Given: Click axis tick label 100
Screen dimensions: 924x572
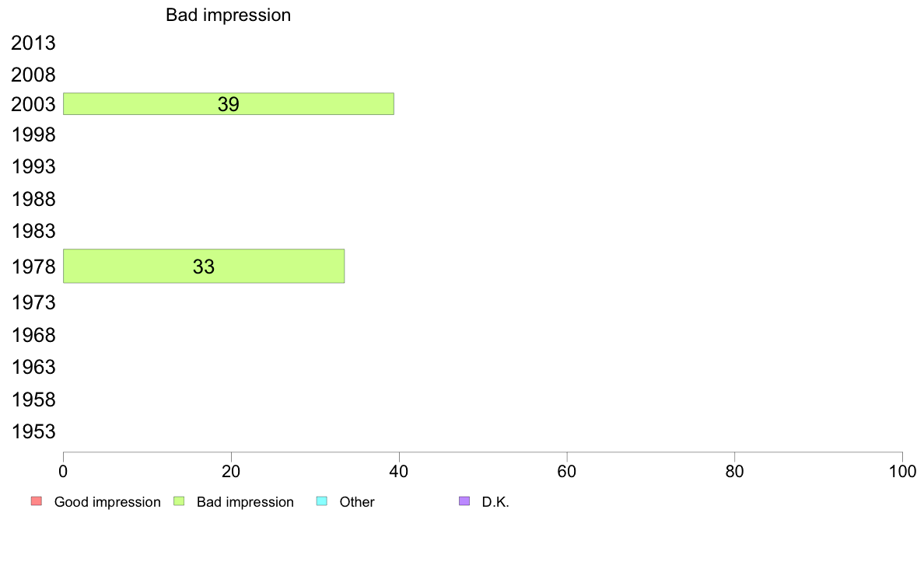Looking at the screenshot, I should coord(902,472).
